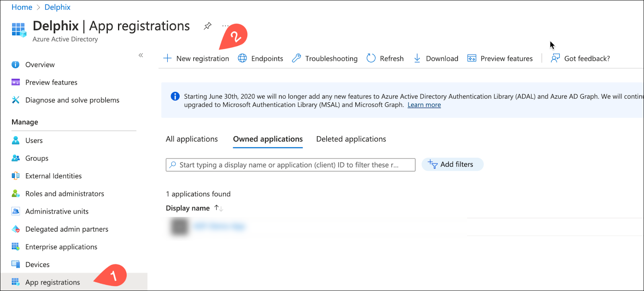Viewport: 644px width, 291px height.
Task: Refresh the app registrations list
Action: coord(385,59)
